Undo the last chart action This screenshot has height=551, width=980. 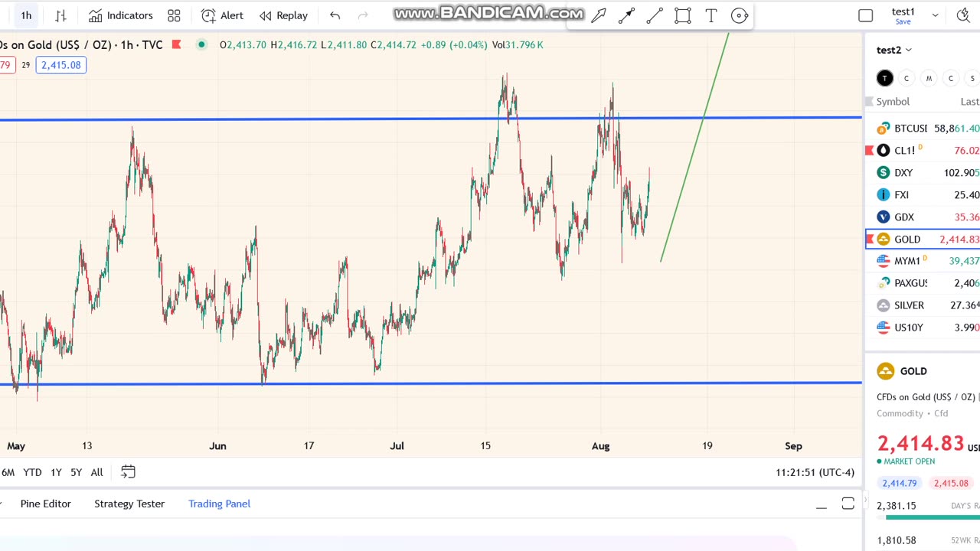click(335, 15)
